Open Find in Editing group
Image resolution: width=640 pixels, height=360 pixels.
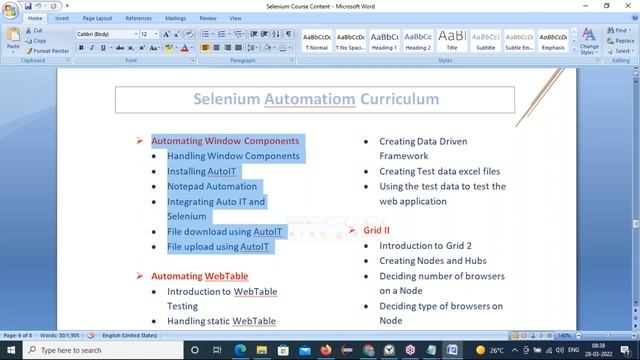619,31
